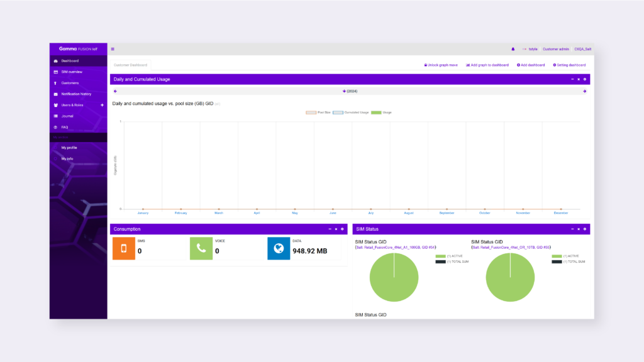Toggle the hamburger sidebar menu icon

pyautogui.click(x=113, y=49)
